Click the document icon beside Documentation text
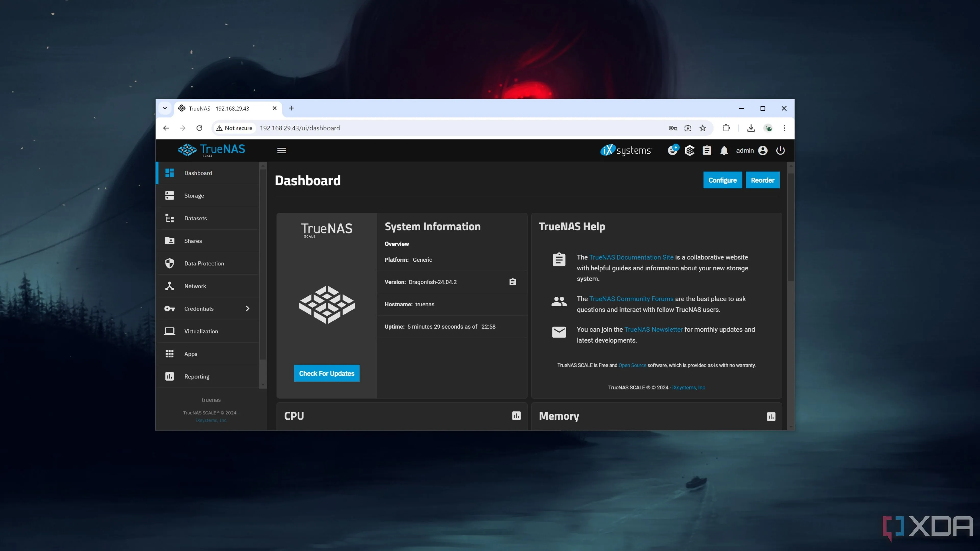 (559, 259)
